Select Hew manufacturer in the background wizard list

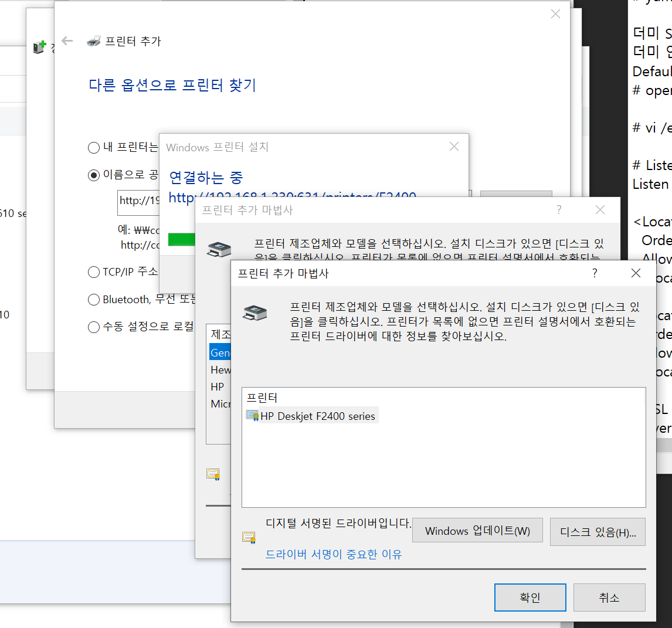pyautogui.click(x=220, y=369)
